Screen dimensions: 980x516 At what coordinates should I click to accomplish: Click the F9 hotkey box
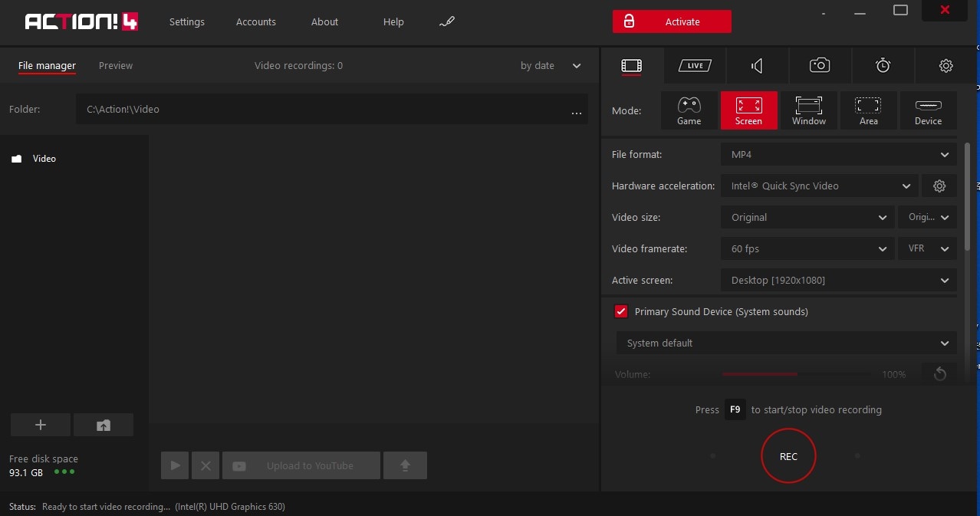pos(735,409)
